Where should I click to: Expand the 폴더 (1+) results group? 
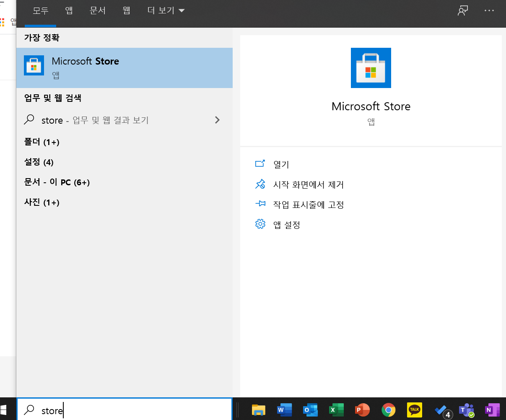click(42, 142)
